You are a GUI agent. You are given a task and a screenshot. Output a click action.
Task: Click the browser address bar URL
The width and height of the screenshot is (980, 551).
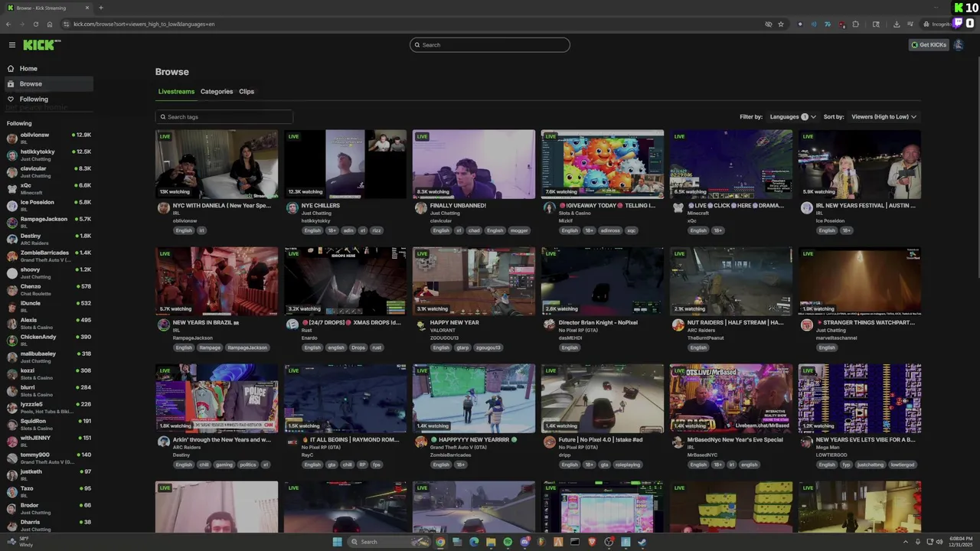click(144, 24)
